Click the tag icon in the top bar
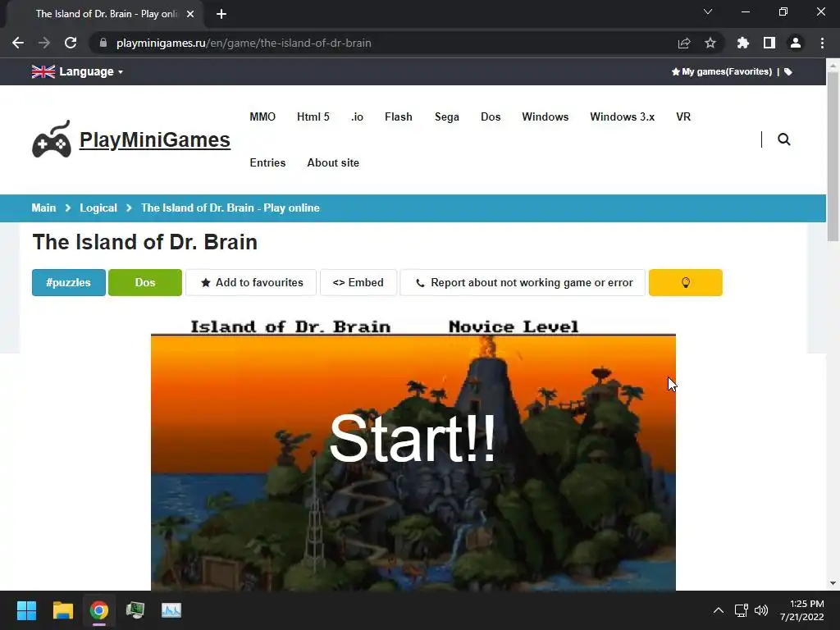The image size is (840, 630). 788,72
